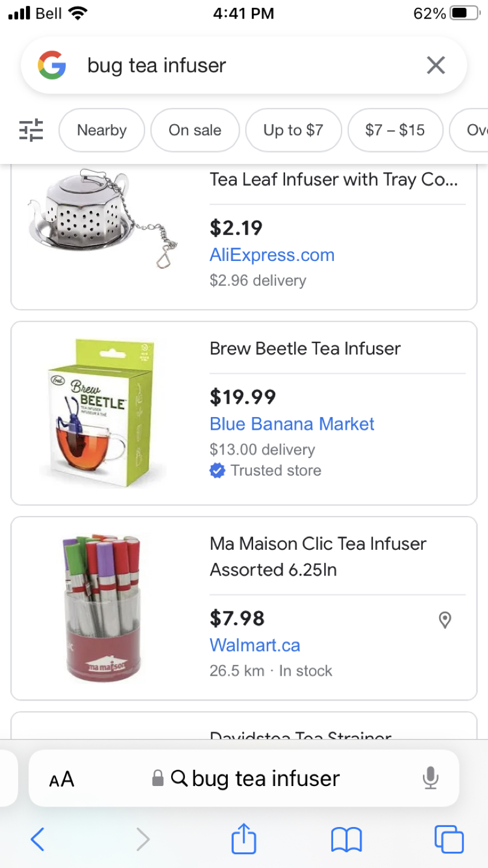Select the $7 – $15 price range filter
The width and height of the screenshot is (488, 868).
[395, 130]
